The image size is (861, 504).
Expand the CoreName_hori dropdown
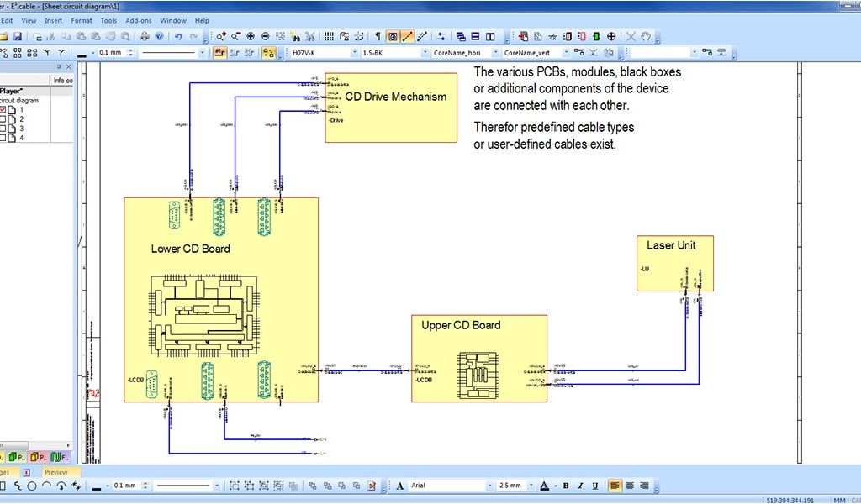pyautogui.click(x=496, y=52)
